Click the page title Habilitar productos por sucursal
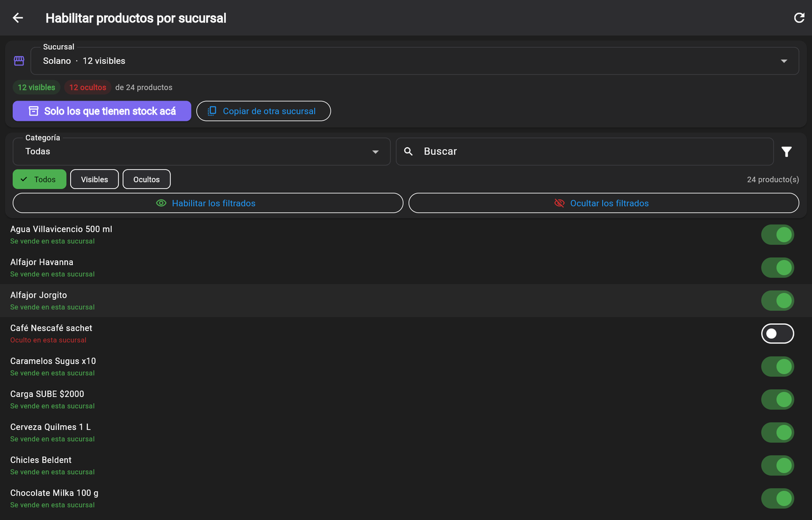Image resolution: width=812 pixels, height=520 pixels. point(136,18)
